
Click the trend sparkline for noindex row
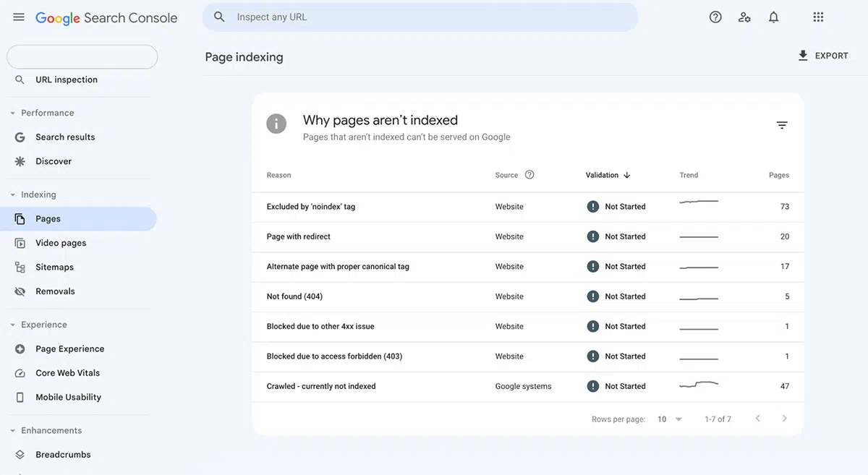click(x=699, y=202)
